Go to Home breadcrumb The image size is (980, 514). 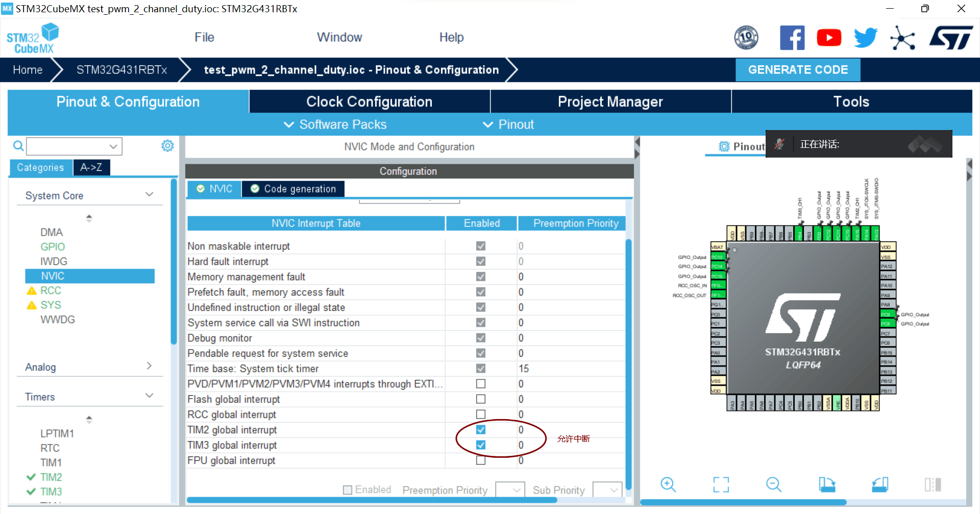coord(28,70)
